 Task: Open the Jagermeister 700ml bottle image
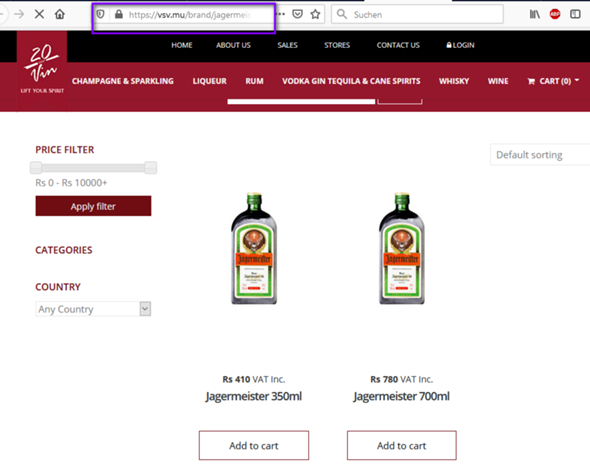click(x=401, y=248)
